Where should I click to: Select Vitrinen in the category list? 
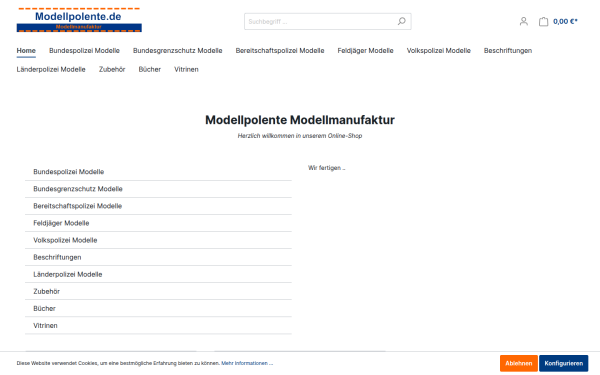(158, 326)
